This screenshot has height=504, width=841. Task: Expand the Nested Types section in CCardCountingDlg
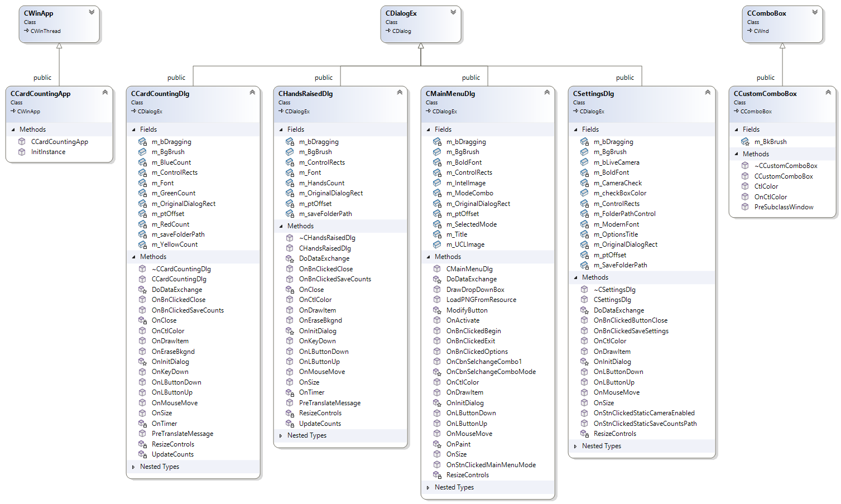(133, 466)
